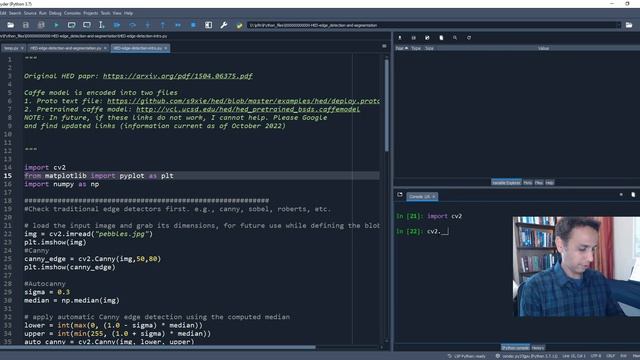The height and width of the screenshot is (360, 640).
Task: Sort variables by Type column
Action: (x=416, y=48)
